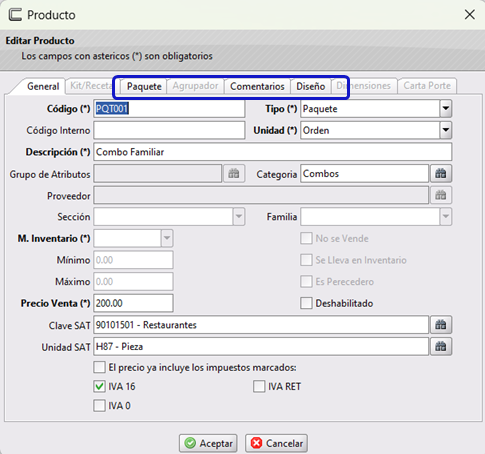Look up Clave SAT with the binoculars icon
This screenshot has height=454, width=485.
441,325
